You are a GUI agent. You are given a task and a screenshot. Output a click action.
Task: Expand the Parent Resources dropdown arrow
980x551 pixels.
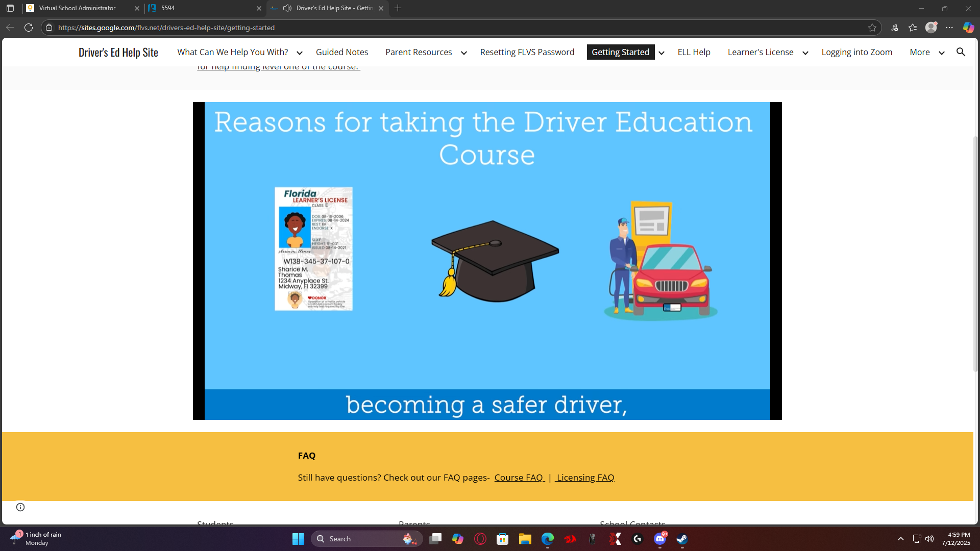463,53
